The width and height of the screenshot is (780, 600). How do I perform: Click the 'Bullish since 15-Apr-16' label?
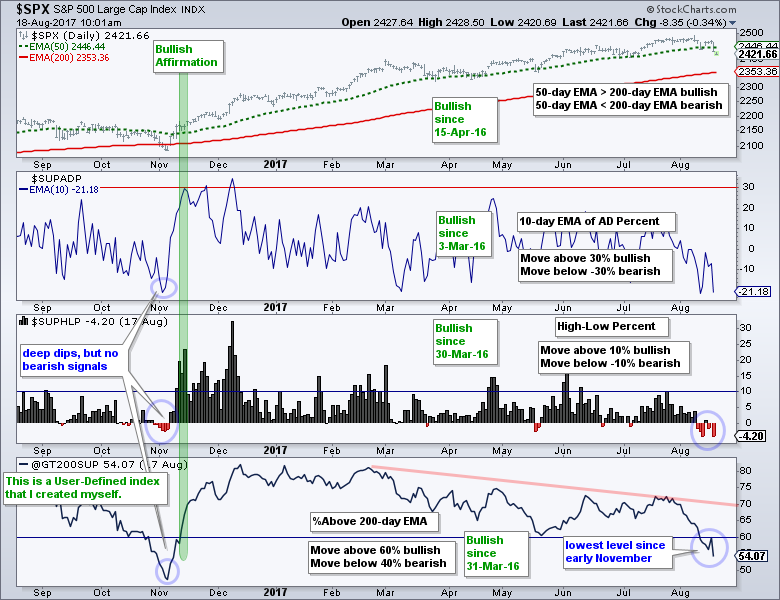[453, 118]
